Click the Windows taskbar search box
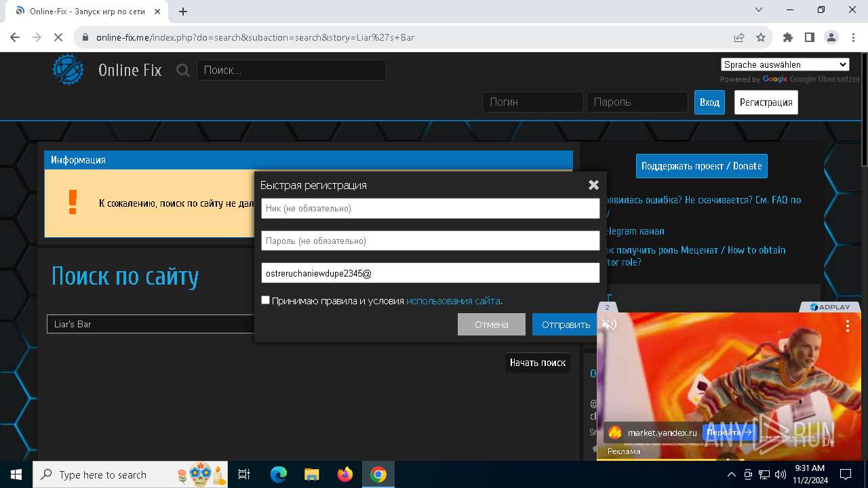The height and width of the screenshot is (488, 868). click(131, 474)
